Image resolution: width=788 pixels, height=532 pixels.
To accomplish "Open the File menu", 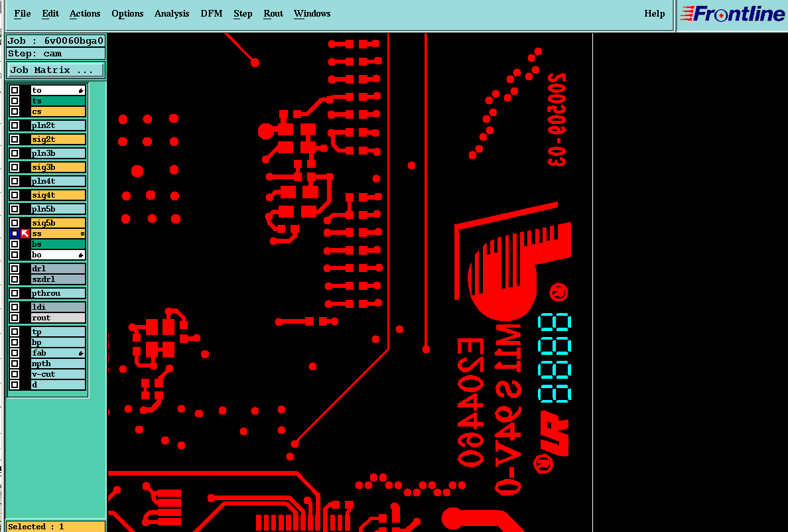I will point(22,13).
